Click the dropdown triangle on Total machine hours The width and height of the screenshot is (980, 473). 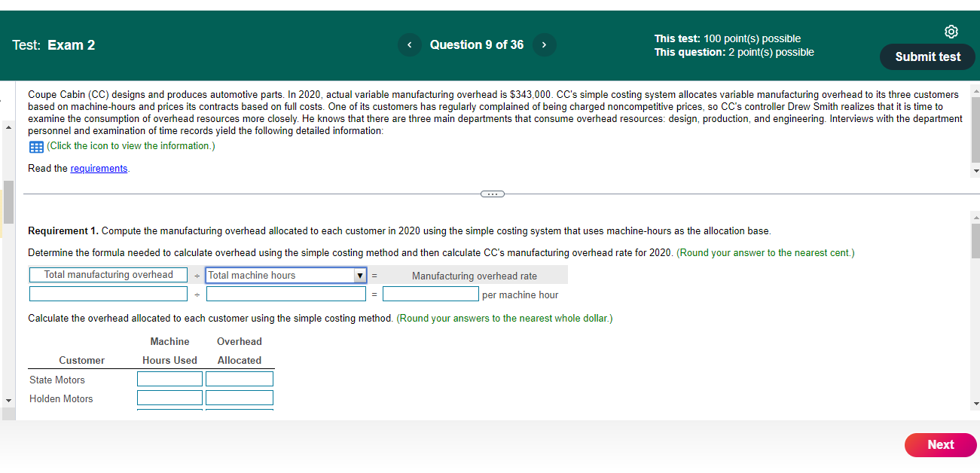[x=359, y=275]
